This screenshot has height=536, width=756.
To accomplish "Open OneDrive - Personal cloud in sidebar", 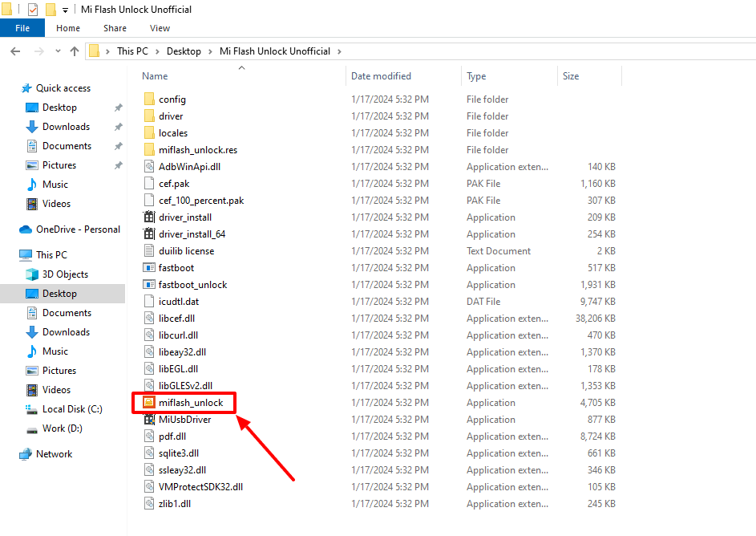I will [26, 229].
